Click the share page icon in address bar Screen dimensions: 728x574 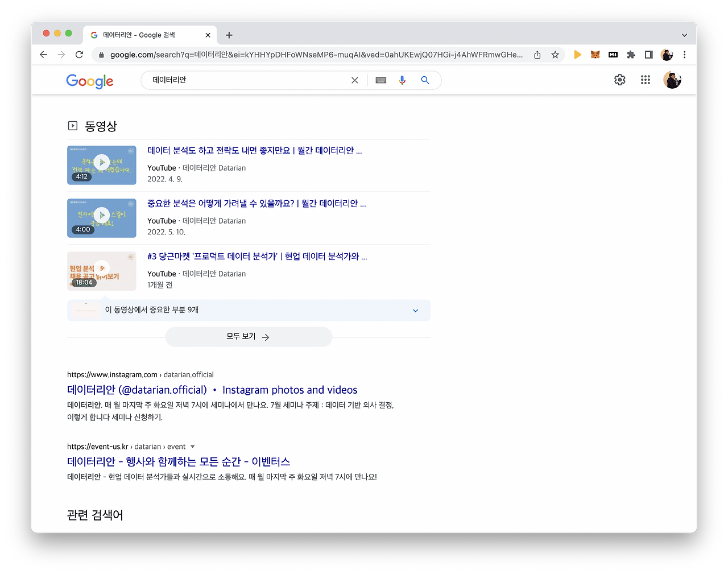[537, 55]
